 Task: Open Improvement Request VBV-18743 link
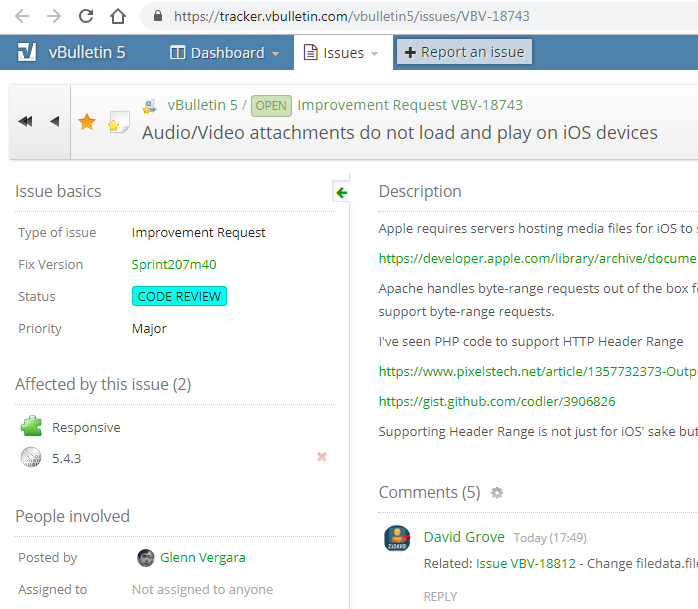pyautogui.click(x=410, y=105)
